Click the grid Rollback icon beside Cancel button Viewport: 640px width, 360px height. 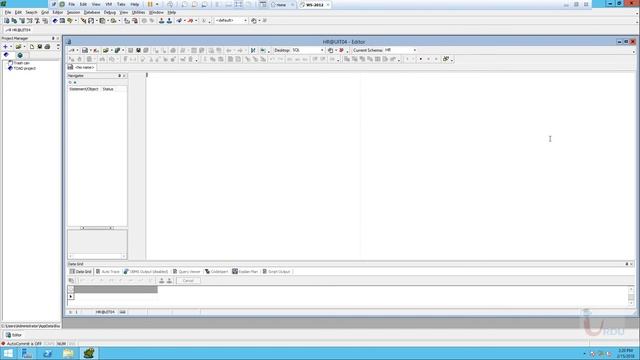(x=169, y=281)
